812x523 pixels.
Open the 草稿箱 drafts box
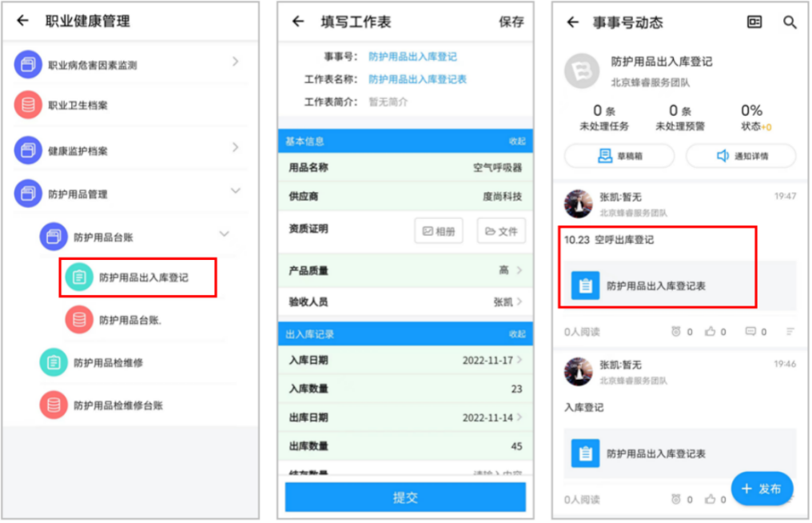pyautogui.click(x=619, y=156)
